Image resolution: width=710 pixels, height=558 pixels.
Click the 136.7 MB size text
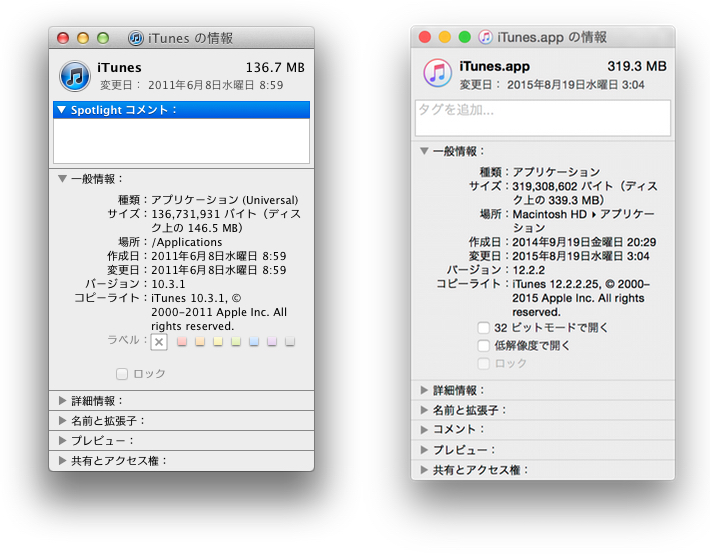tap(275, 67)
